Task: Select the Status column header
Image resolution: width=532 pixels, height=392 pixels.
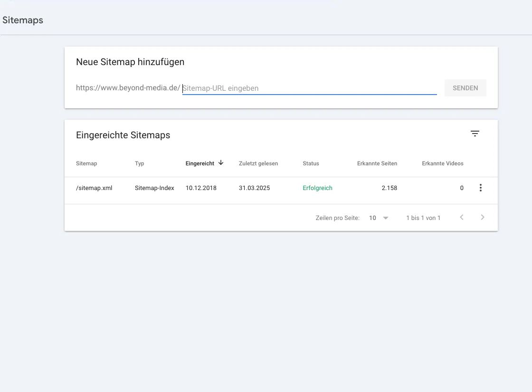Action: tap(311, 163)
